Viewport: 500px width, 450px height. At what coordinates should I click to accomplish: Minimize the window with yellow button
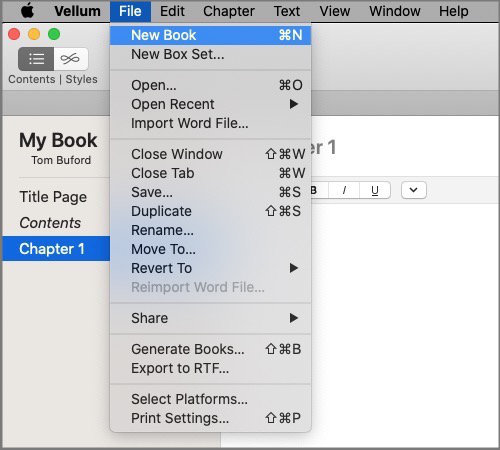pos(34,34)
